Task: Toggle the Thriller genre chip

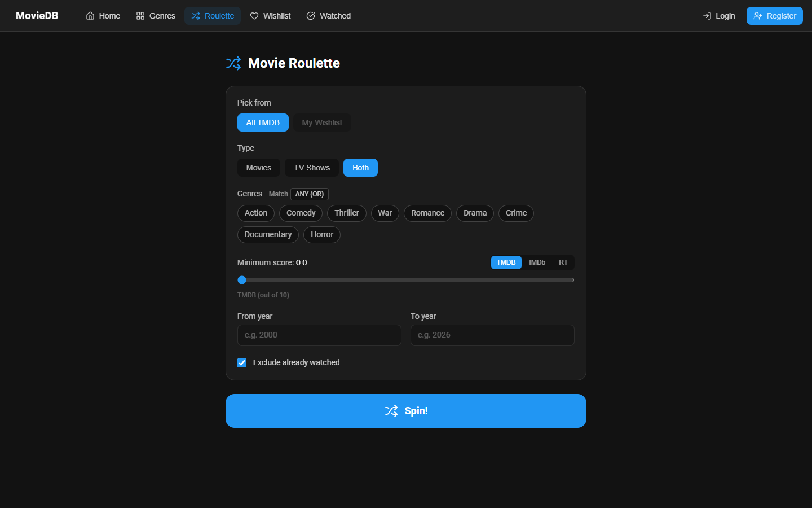Action: coord(347,213)
